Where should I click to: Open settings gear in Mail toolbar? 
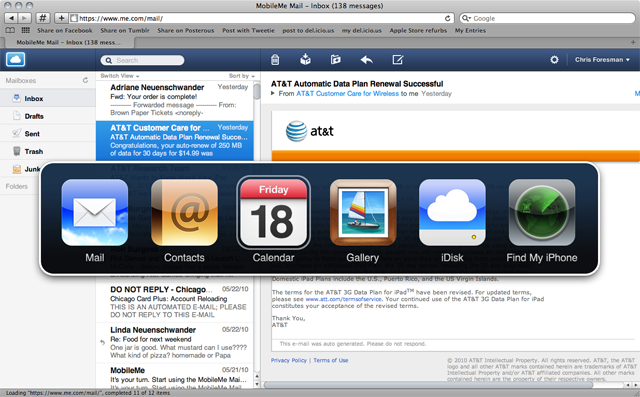tap(554, 60)
